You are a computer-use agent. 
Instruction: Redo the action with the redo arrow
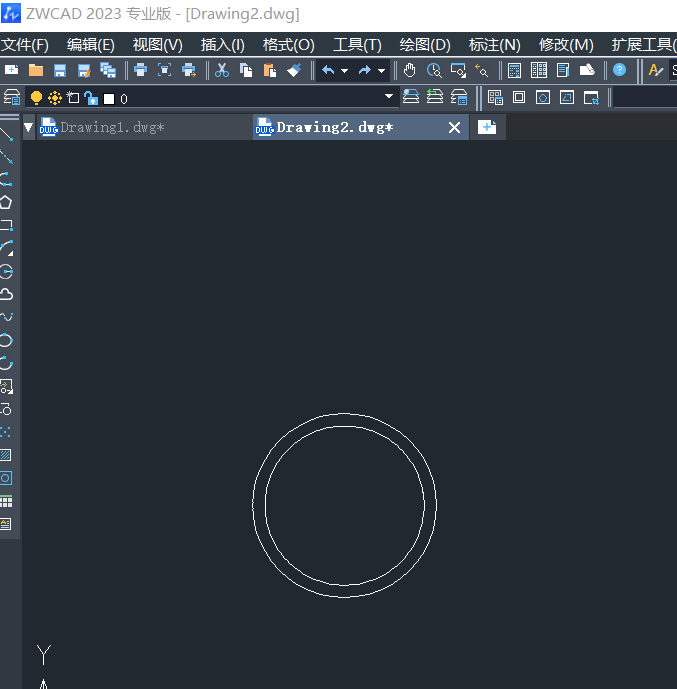[x=365, y=70]
